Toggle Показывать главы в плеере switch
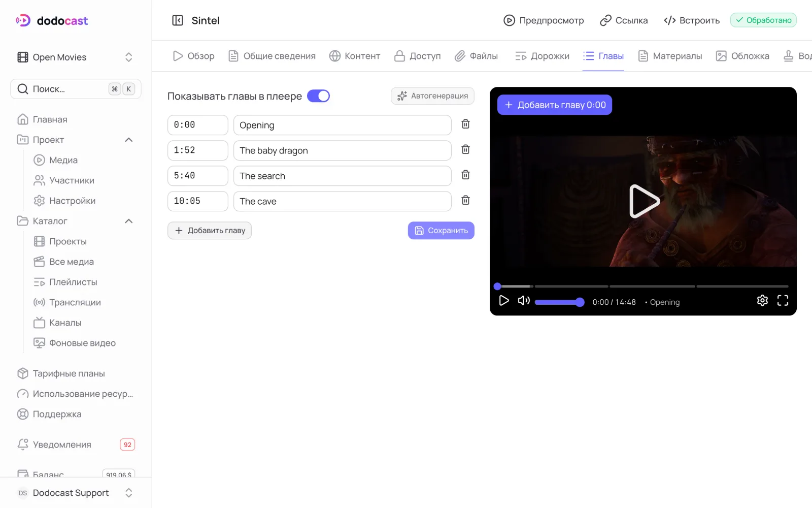This screenshot has height=508, width=812. 318,96
